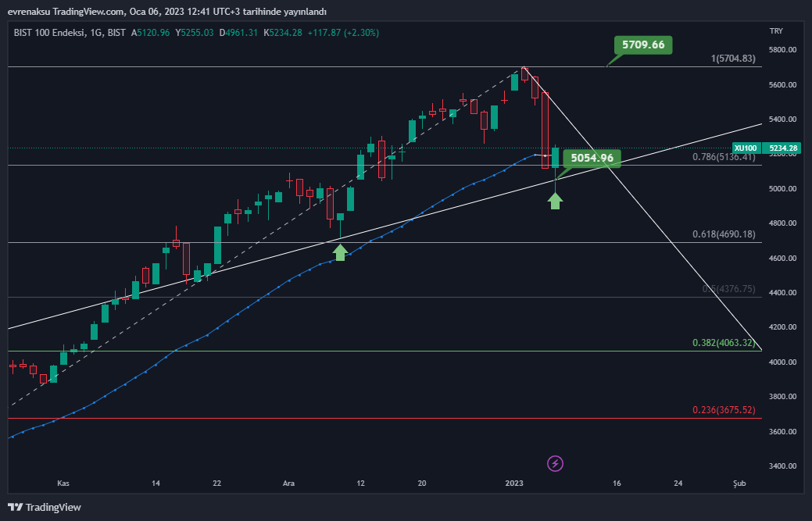Click the 0.618(4690.18) Fibonacci level label
The width and height of the screenshot is (812, 521).
[x=724, y=234]
